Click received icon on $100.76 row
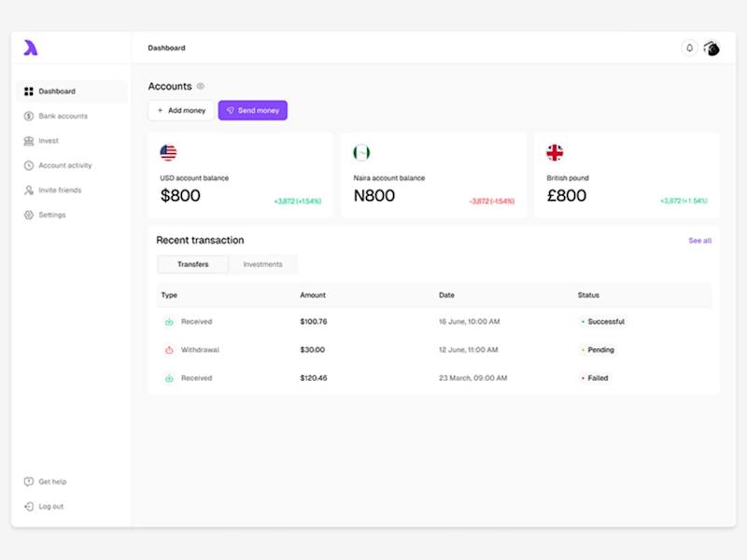 169,322
